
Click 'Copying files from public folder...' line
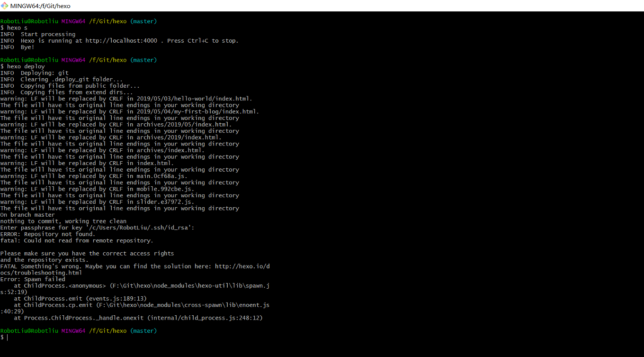click(70, 86)
